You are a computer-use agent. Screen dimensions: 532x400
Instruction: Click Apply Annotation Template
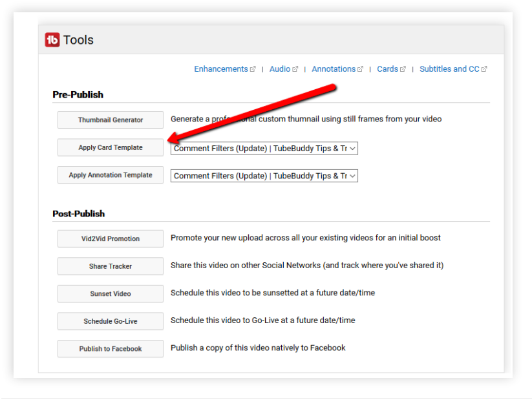pos(110,174)
